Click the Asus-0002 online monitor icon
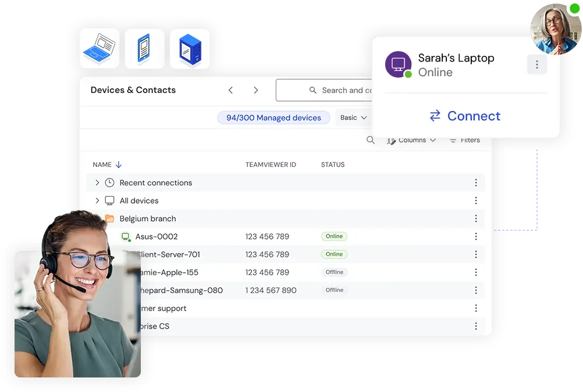 126,237
